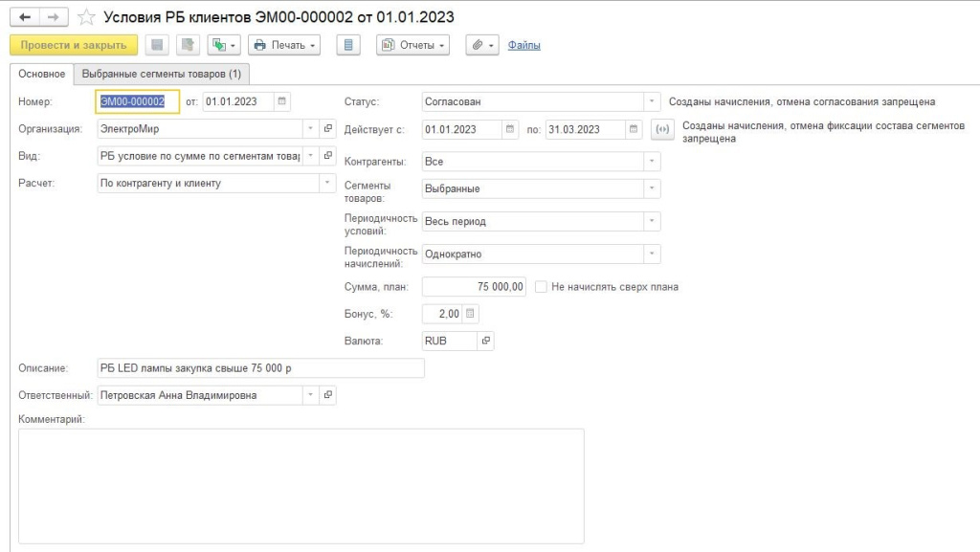Click the post document icon in toolbar

(188, 45)
